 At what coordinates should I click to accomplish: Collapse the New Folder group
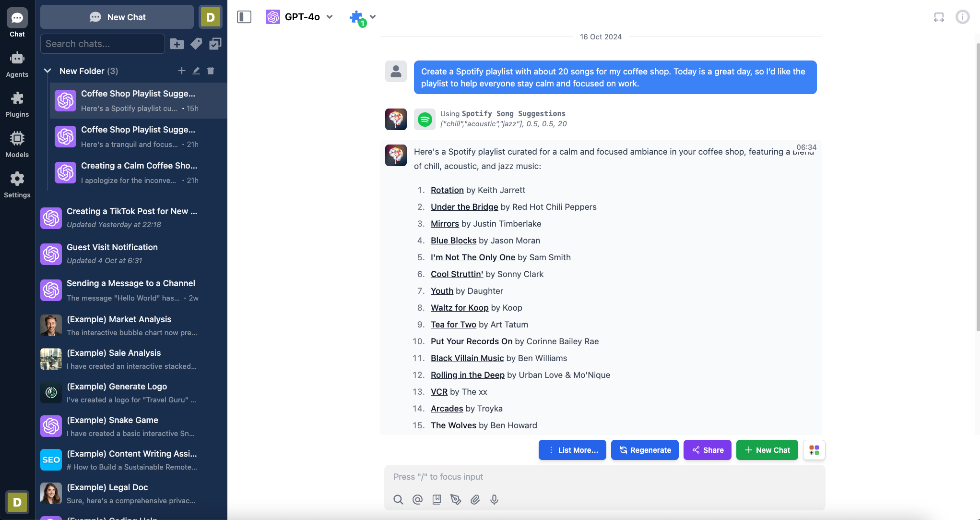click(x=47, y=71)
